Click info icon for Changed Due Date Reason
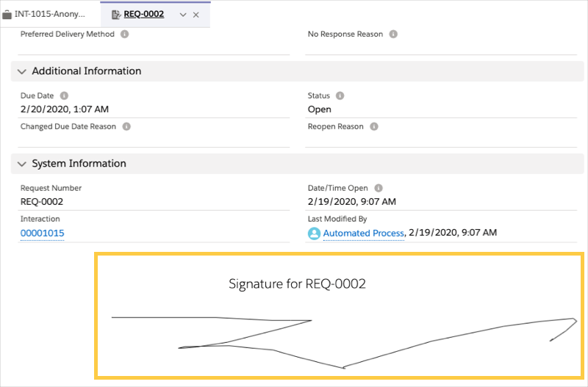Image resolution: width=588 pixels, height=387 pixels. click(x=126, y=127)
